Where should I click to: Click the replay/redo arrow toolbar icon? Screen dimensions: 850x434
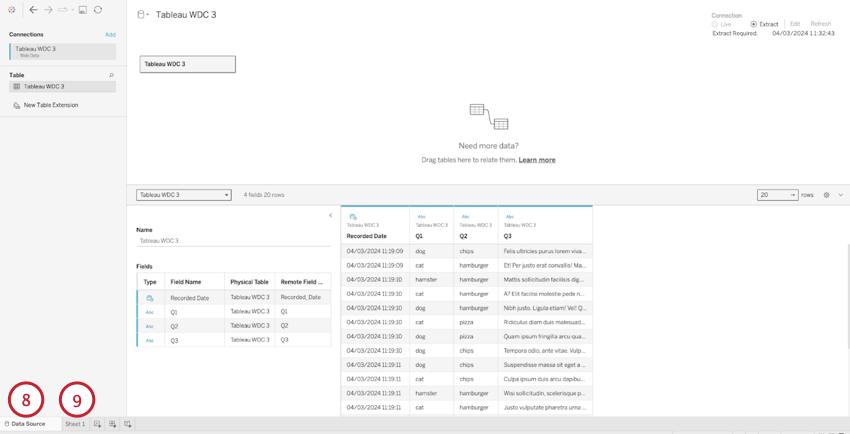[x=63, y=10]
